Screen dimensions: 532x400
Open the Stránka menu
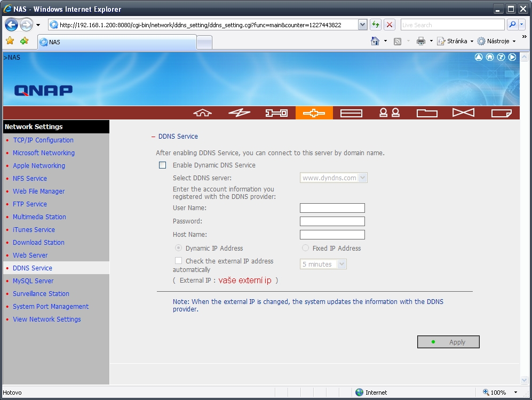coord(455,41)
